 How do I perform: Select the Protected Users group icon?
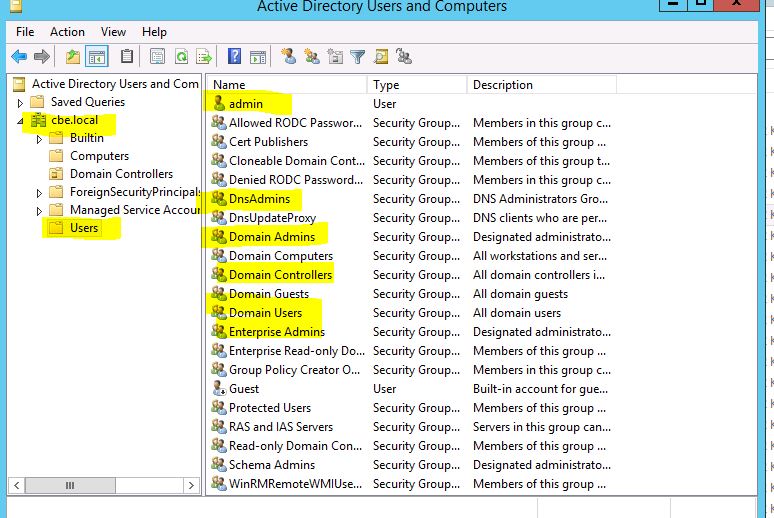click(x=219, y=407)
